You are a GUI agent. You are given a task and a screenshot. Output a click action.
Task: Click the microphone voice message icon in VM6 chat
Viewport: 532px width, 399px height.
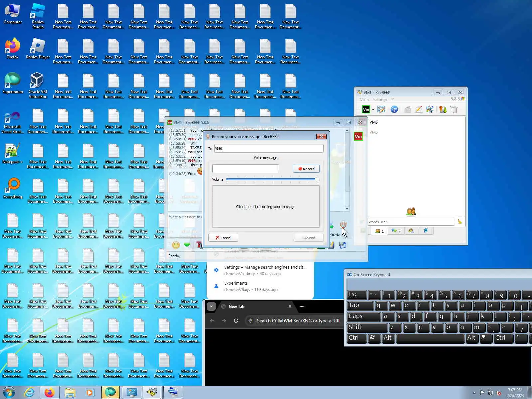point(343,225)
